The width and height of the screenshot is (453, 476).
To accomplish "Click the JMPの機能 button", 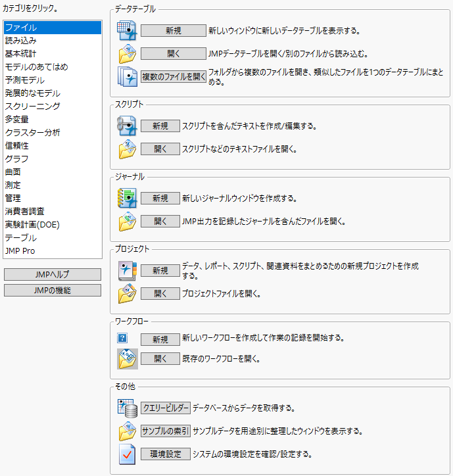I will tap(53, 290).
